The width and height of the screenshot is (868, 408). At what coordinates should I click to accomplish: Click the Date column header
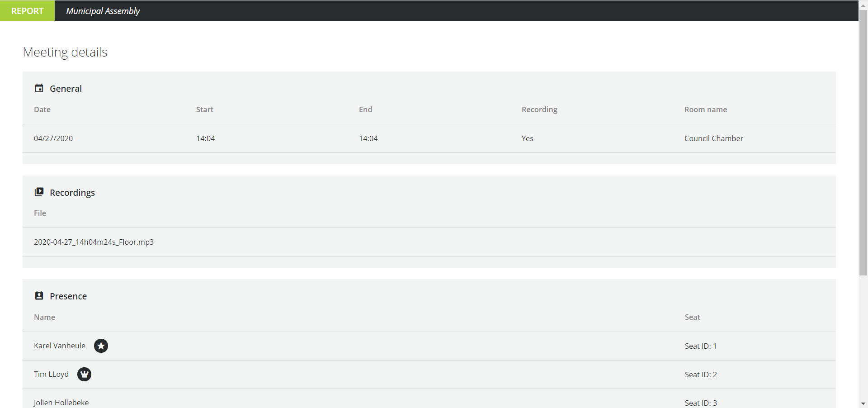coord(42,109)
